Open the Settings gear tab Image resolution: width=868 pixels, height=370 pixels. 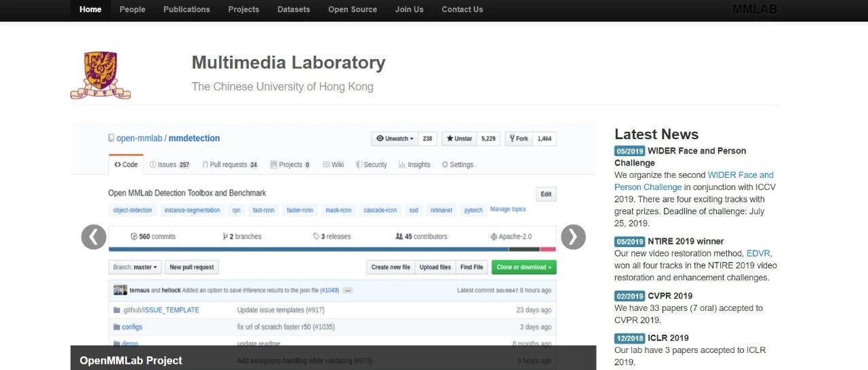click(457, 164)
